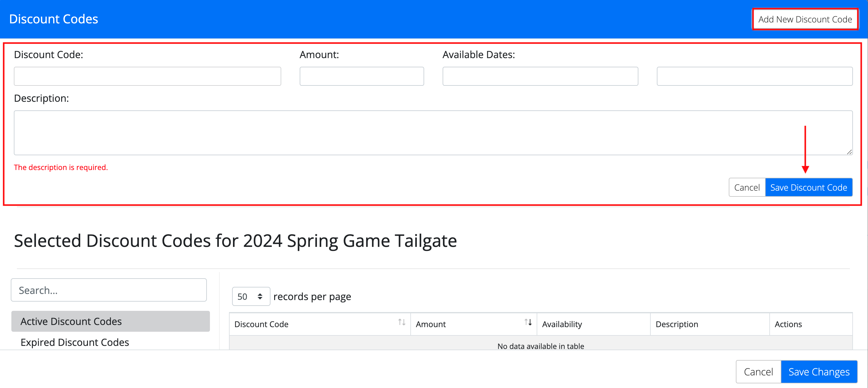Sort by Amount column arrows

528,322
